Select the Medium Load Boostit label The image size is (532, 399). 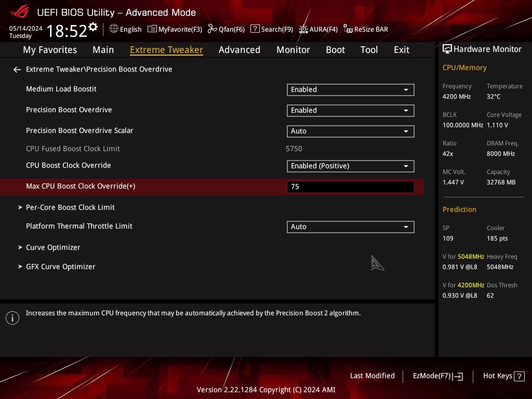61,89
